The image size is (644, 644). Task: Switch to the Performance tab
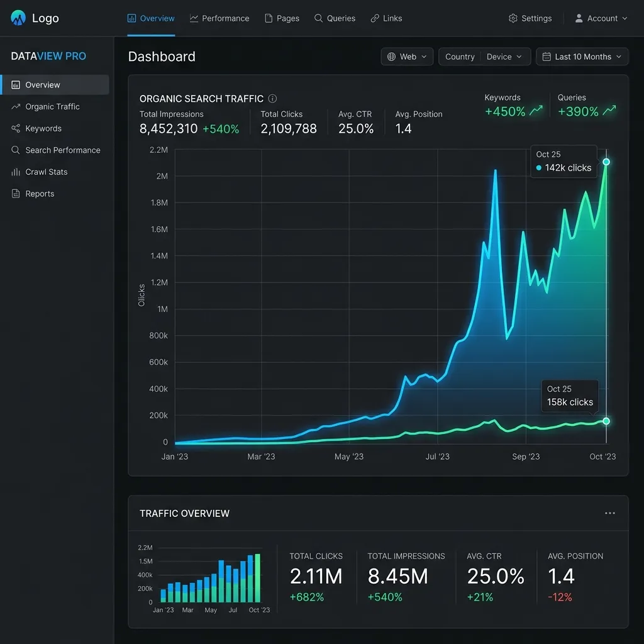click(219, 18)
